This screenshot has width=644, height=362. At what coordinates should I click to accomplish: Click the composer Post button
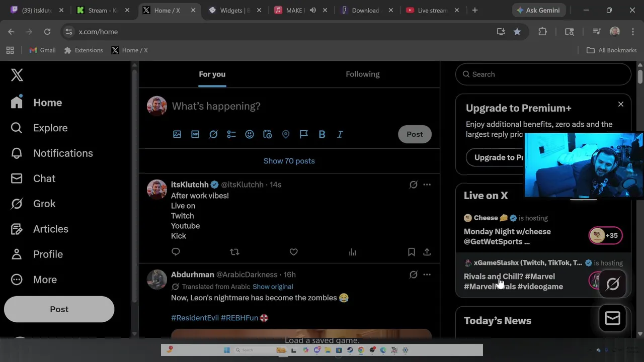click(x=415, y=134)
